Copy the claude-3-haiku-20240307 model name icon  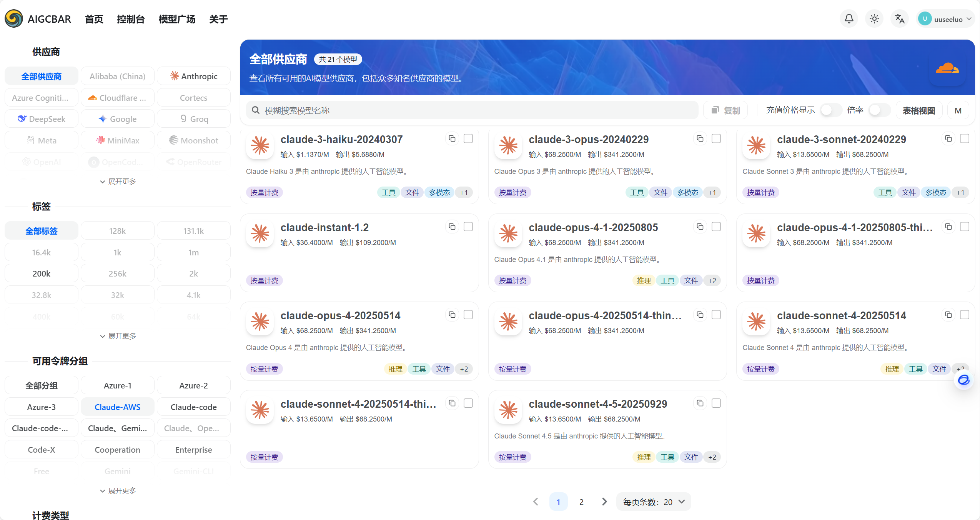452,138
